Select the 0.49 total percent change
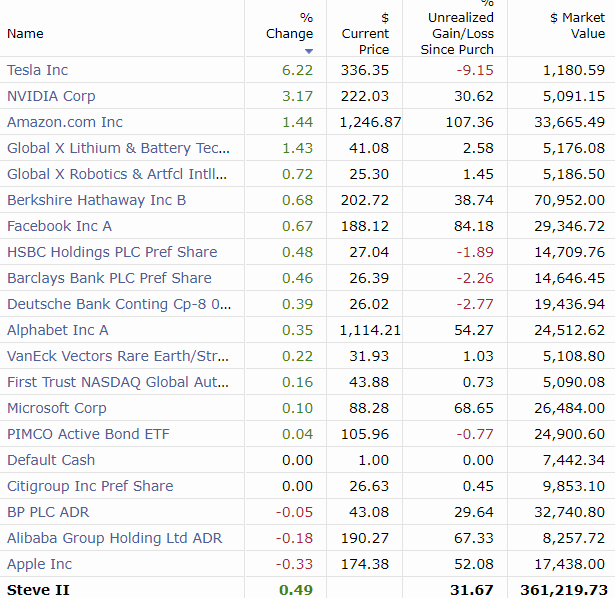 296,590
